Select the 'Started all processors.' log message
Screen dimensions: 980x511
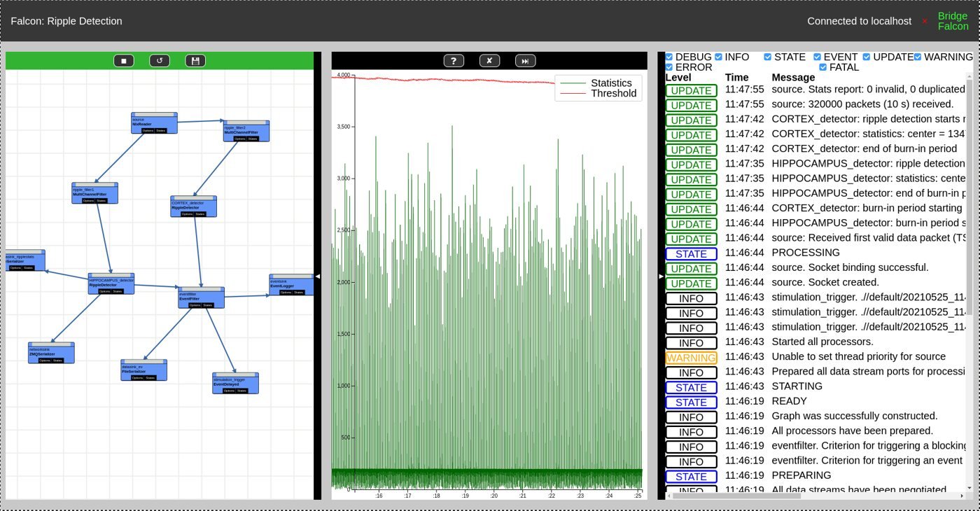(x=822, y=342)
